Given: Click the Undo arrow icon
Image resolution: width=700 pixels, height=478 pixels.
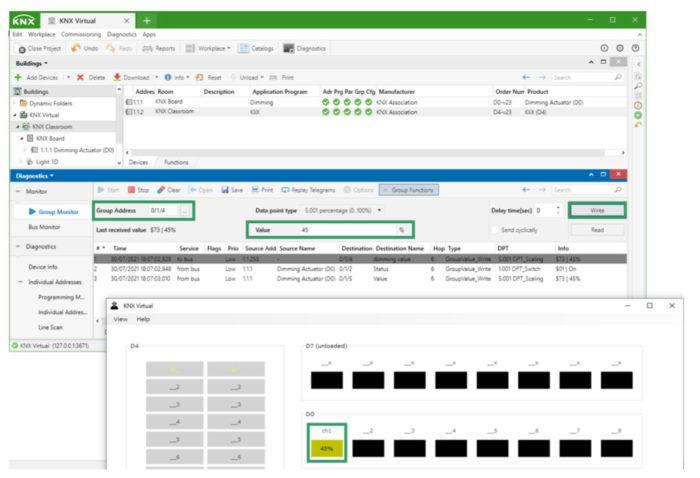Looking at the screenshot, I should coord(76,48).
